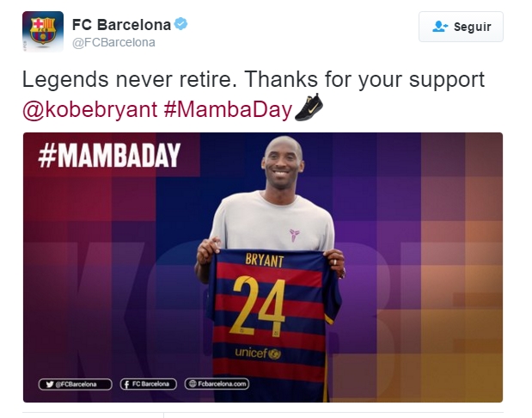Click the globe icon beside Fcbarcelona.com
Screen dimensions: 532x418
(x=193, y=384)
